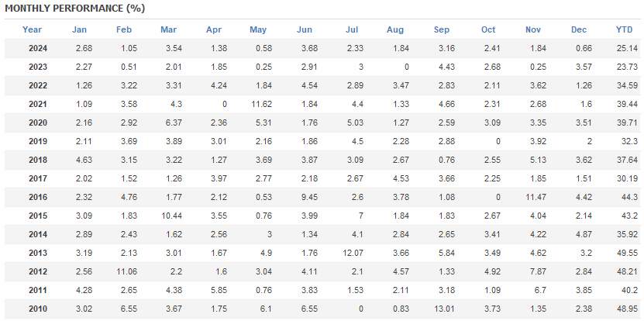
Task: Click the May column header
Action: pyautogui.click(x=258, y=29)
